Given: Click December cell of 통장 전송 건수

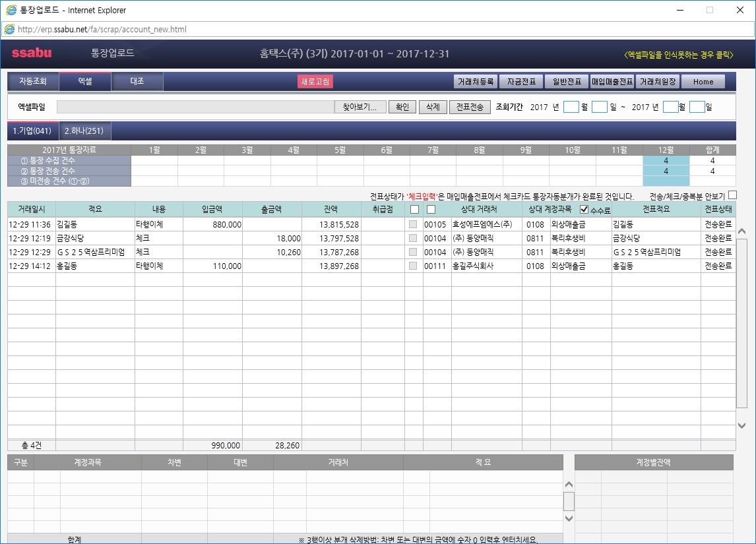Looking at the screenshot, I should 666,171.
